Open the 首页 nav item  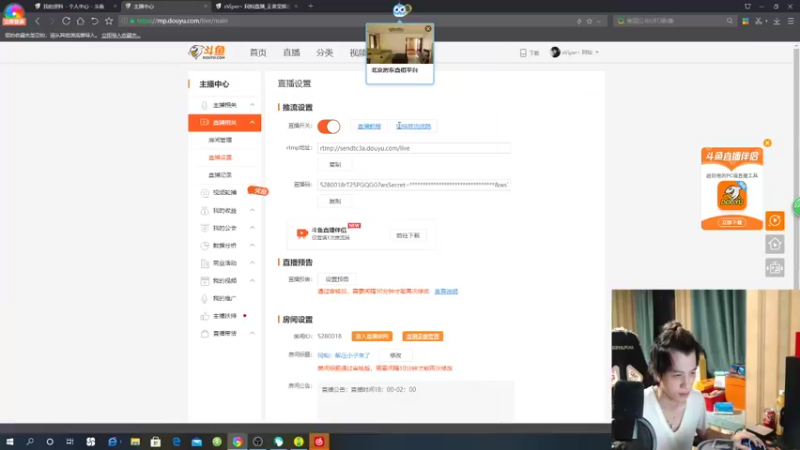258,53
